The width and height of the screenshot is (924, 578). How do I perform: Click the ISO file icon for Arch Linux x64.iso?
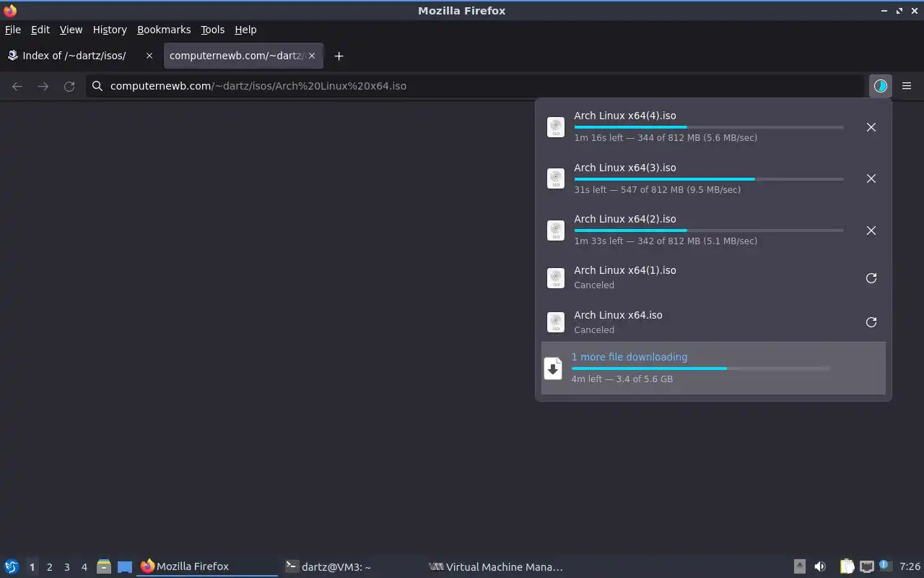pos(556,322)
